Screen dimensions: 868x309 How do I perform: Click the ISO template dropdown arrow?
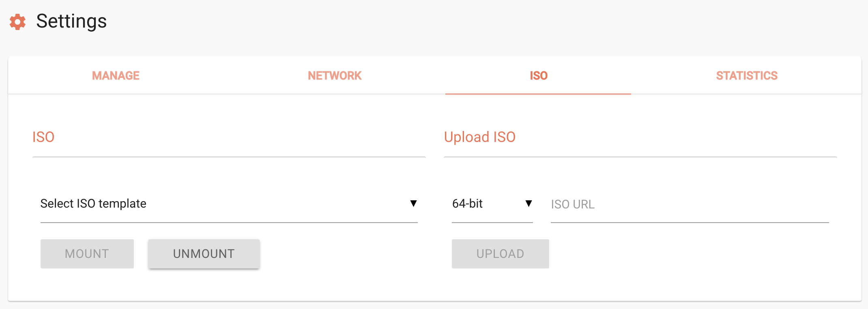pyautogui.click(x=413, y=204)
